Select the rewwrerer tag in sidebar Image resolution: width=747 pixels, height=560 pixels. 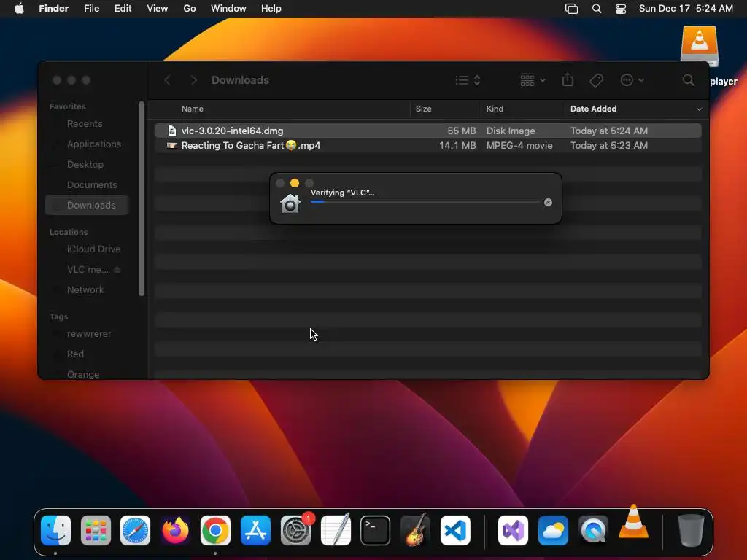click(88, 334)
